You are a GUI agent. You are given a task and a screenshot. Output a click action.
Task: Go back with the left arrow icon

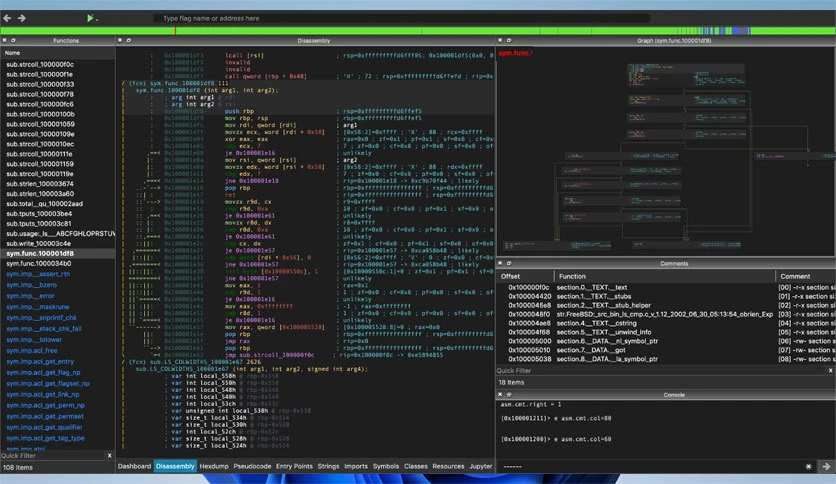[7, 18]
